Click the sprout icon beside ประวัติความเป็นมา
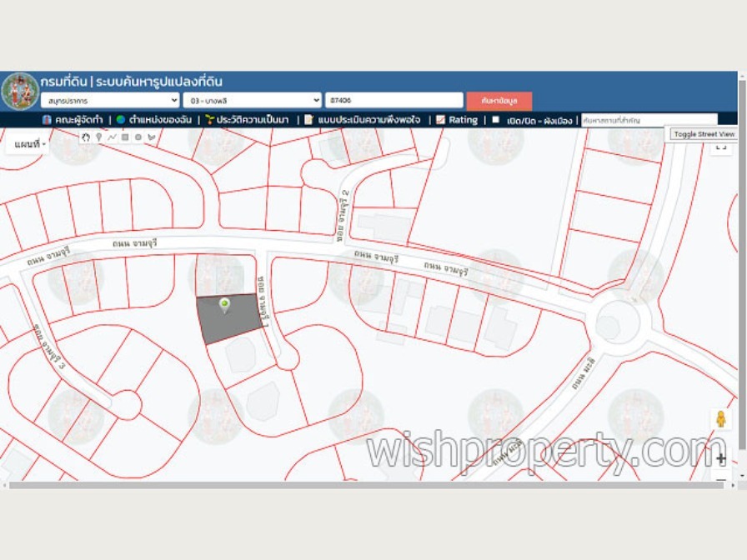 [x=209, y=119]
